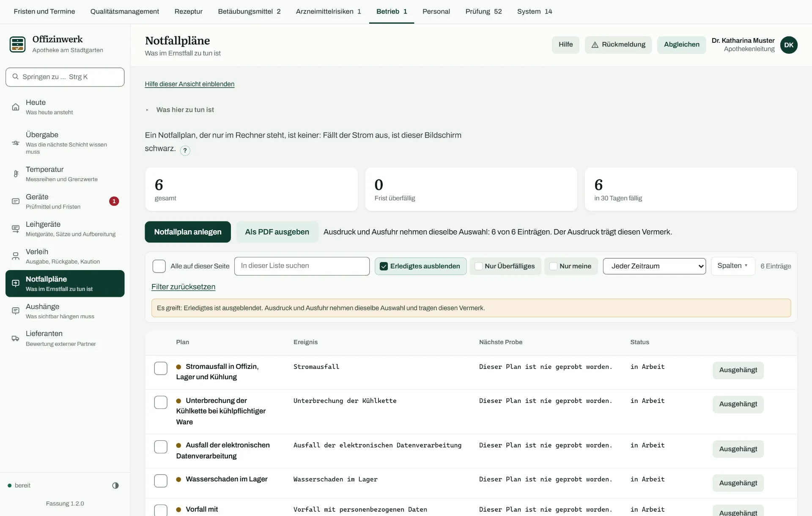This screenshot has width=812, height=516.
Task: Go to the Qualitätsmanagement tab
Action: pyautogui.click(x=124, y=11)
